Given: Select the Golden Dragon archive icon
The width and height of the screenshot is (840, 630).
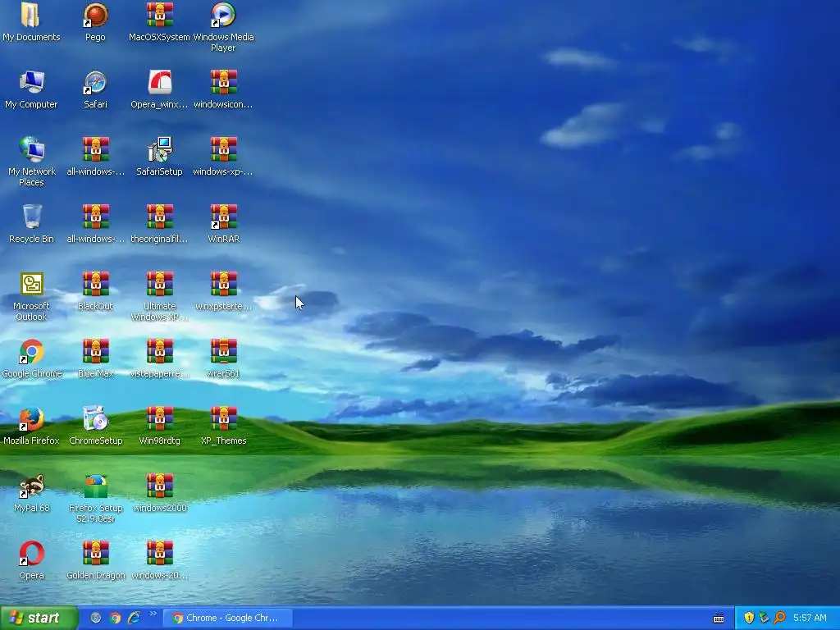Looking at the screenshot, I should (95, 553).
